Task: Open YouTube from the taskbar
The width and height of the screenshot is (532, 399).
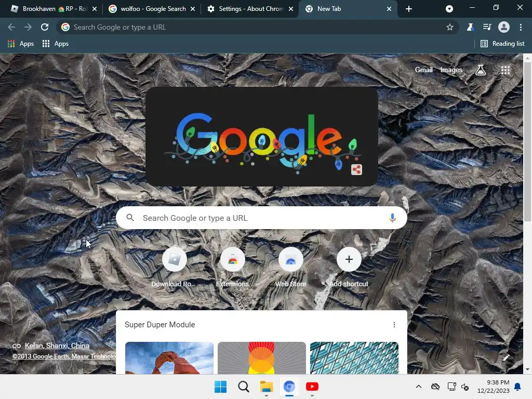Action: [x=312, y=387]
